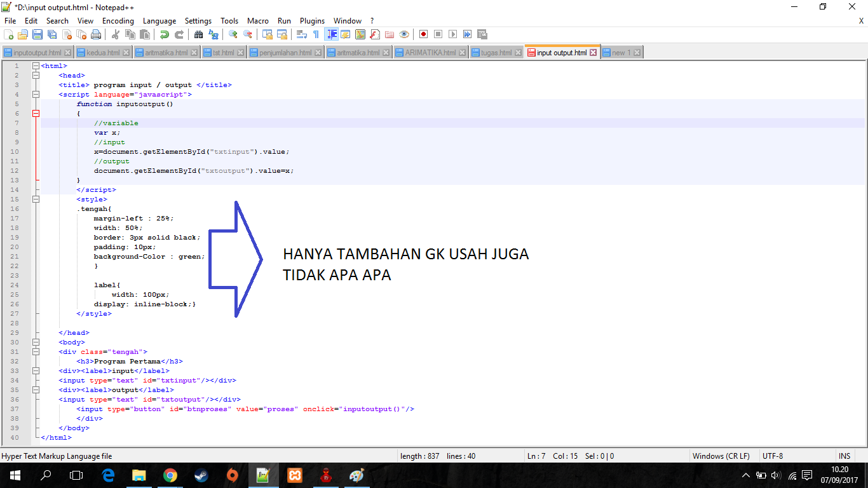Collapse the <html> fold on line 1

36,65
